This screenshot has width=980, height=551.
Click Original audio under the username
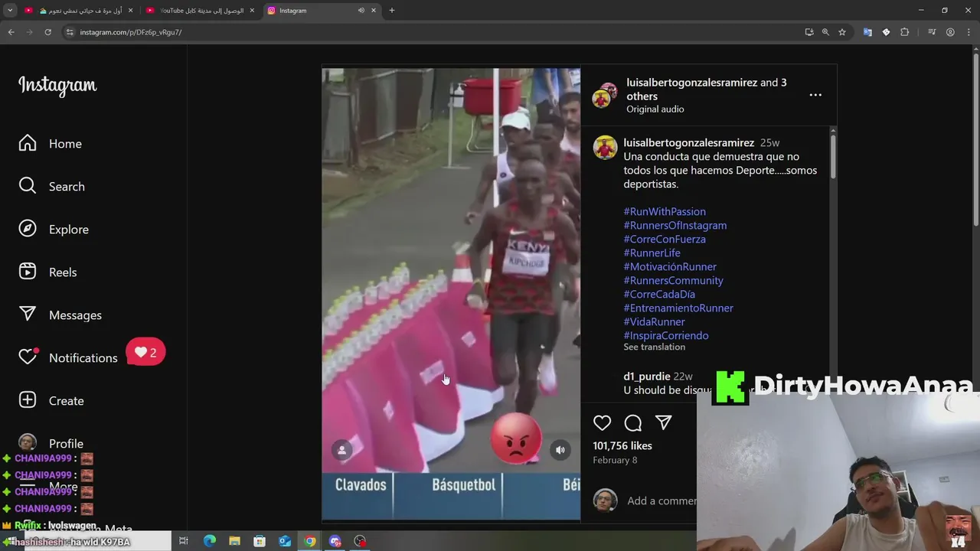tap(655, 109)
